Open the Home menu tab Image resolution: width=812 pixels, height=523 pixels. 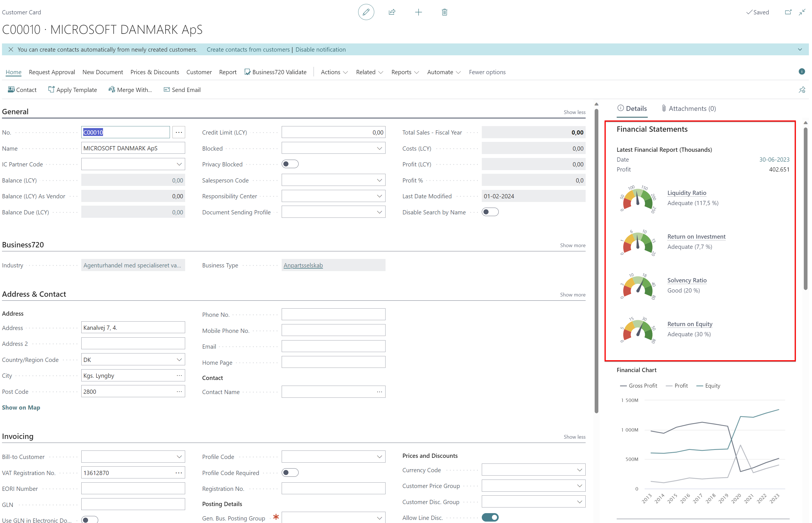coord(13,72)
